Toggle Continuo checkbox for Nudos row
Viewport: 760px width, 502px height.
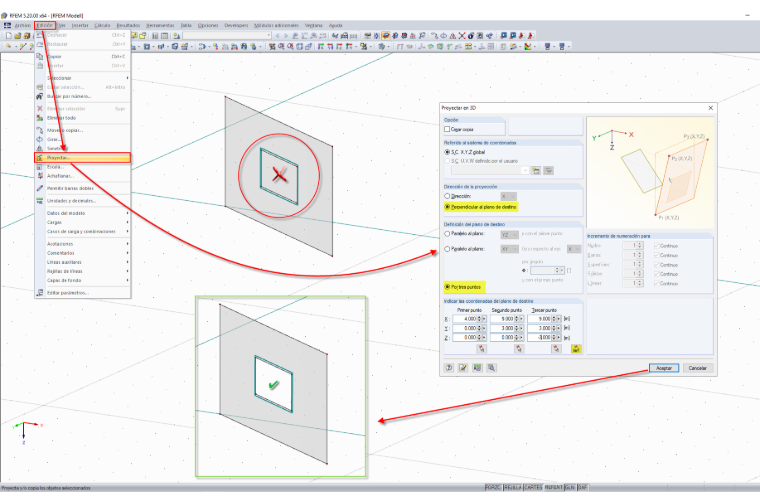(657, 246)
